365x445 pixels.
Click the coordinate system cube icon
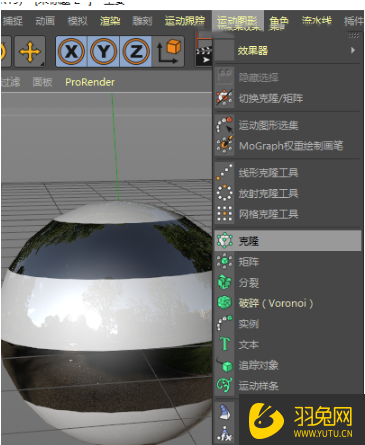point(169,51)
